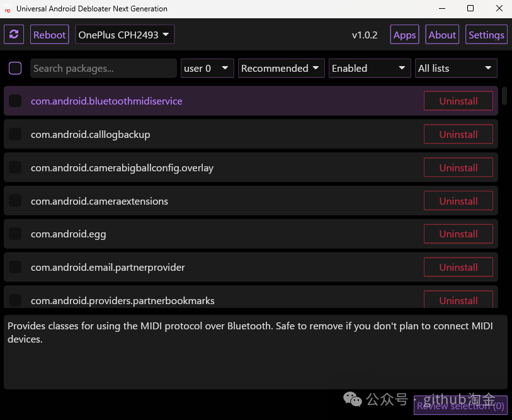This screenshot has height=420, width=512.
Task: Check the com.android.egg checkbox
Action: 15,234
